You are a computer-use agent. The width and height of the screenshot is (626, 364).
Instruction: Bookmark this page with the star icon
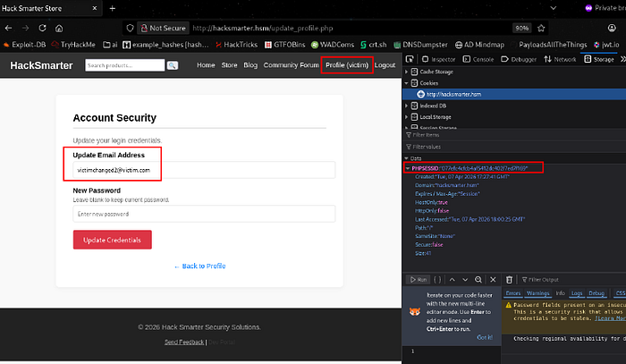pyautogui.click(x=541, y=28)
